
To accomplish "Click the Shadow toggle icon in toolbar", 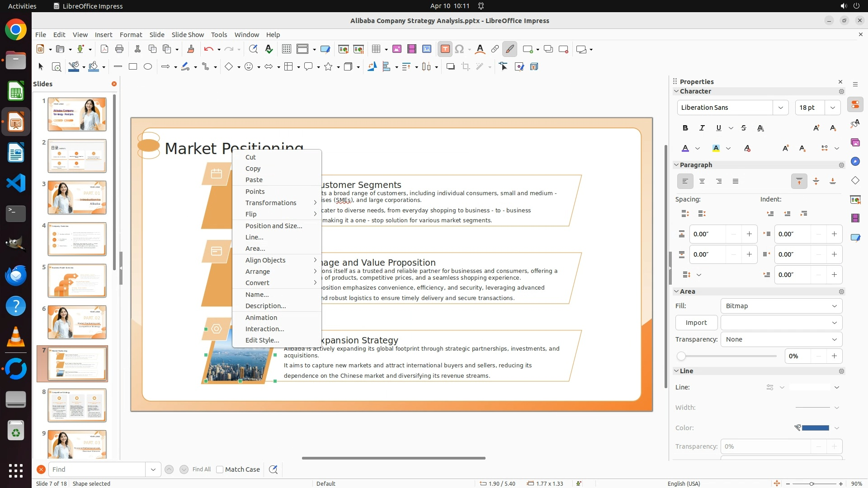I will coord(450,67).
